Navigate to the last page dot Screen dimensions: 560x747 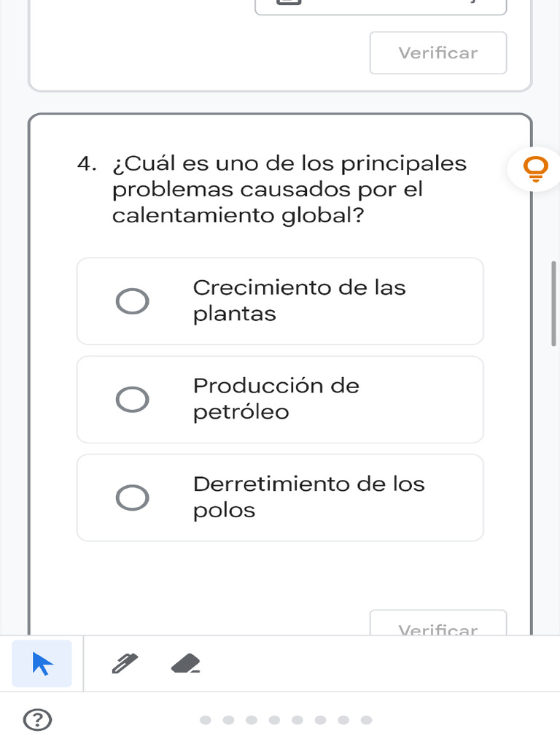point(366,720)
